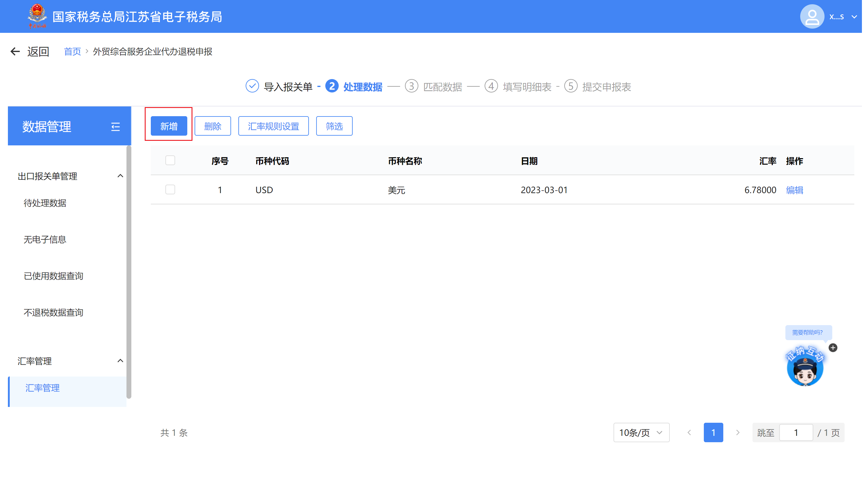868x493 pixels.
Task: Check the USD row checkbox
Action: pyautogui.click(x=170, y=189)
